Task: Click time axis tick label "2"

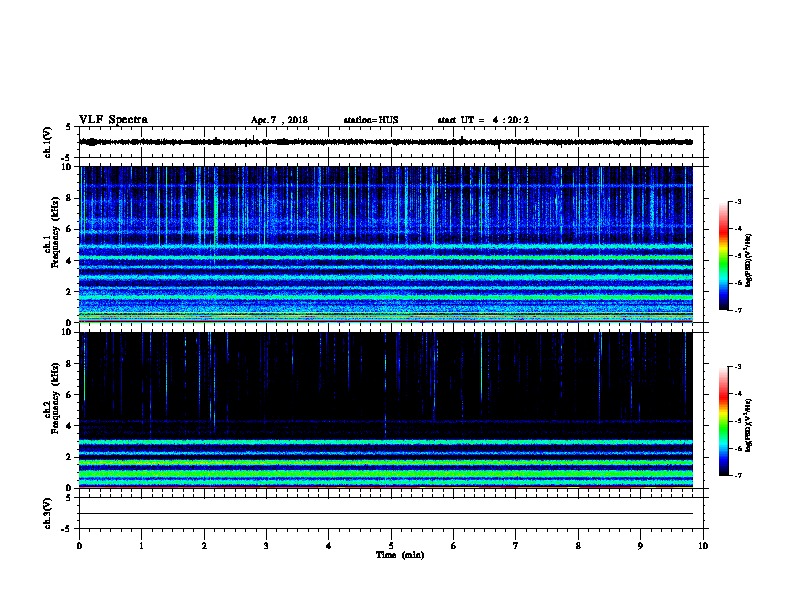Action: pos(204,546)
